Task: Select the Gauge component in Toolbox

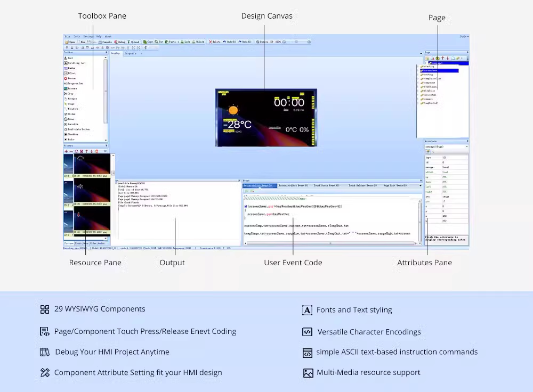Action: [69, 104]
